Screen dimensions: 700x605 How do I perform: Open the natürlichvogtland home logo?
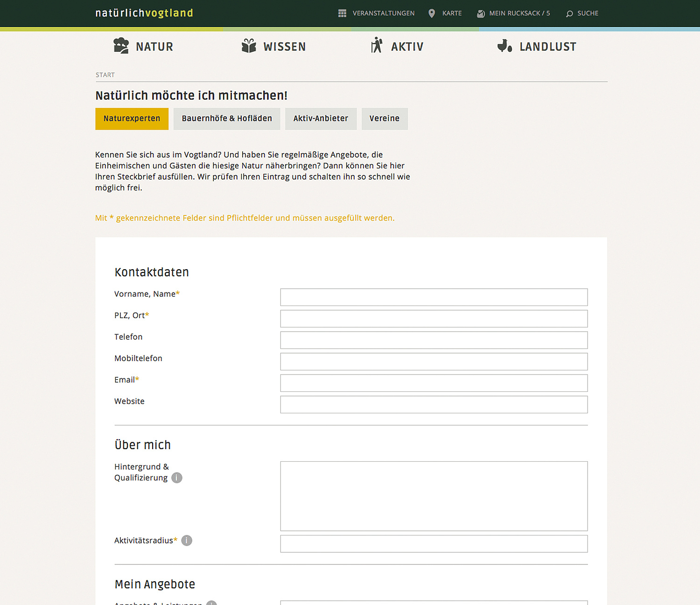click(144, 13)
